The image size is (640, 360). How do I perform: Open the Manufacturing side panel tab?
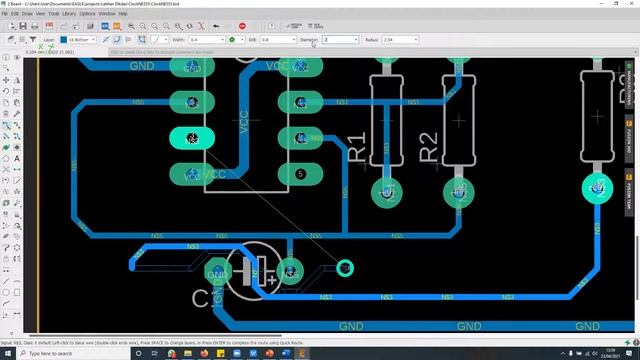629,85
